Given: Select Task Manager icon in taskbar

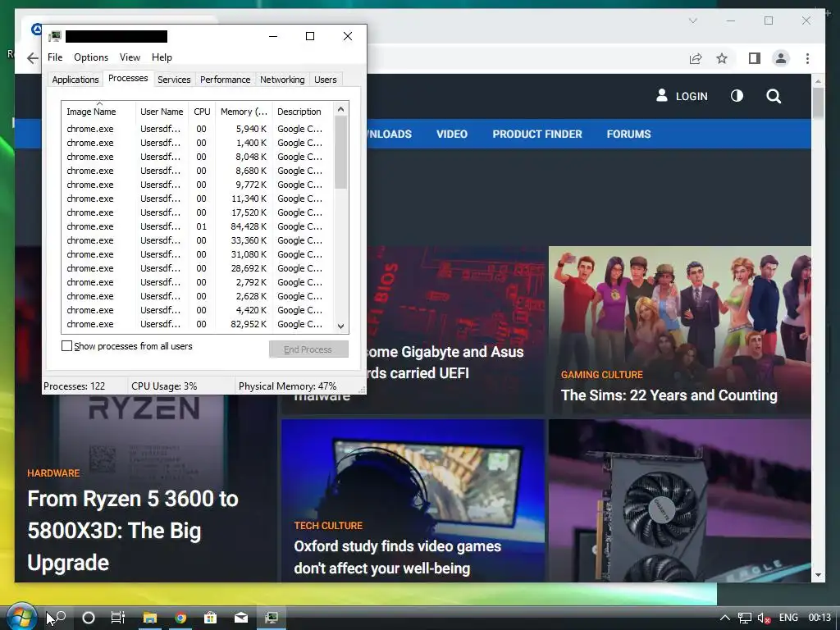Looking at the screenshot, I should pyautogui.click(x=272, y=618).
